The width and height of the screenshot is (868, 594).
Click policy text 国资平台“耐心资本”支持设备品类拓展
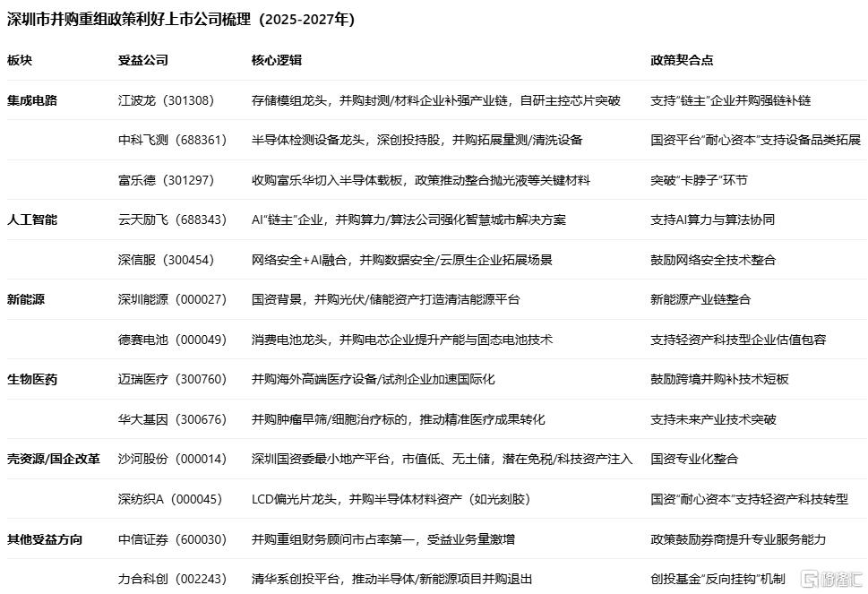[x=756, y=140]
